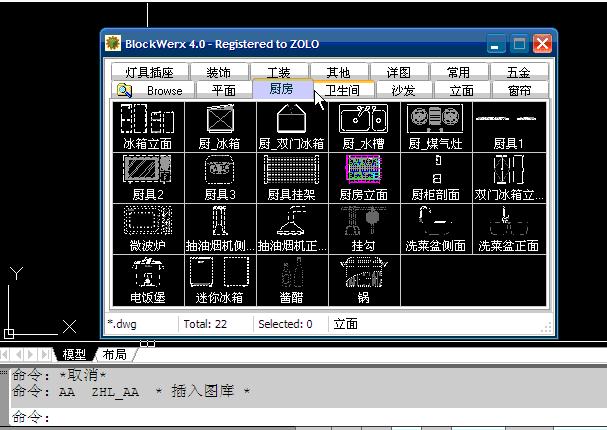Image resolution: width=607 pixels, height=430 pixels.
Task: Open the 沙发 tab
Action: (403, 90)
